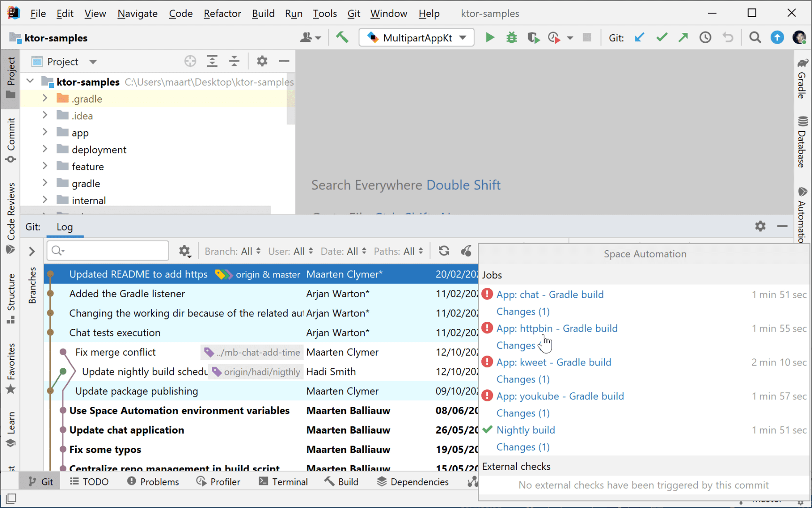Screen dimensions: 812x508
Task: Run with coverage shield icon
Action: coord(533,38)
